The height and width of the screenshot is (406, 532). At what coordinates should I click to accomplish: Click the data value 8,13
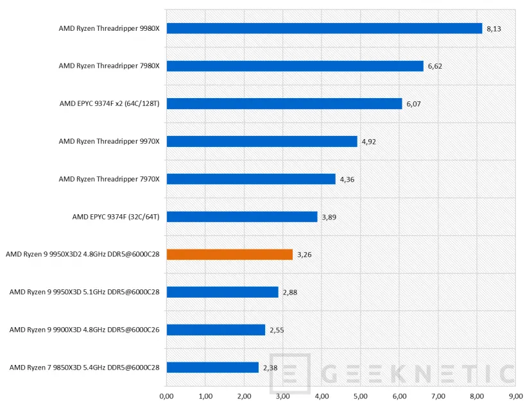(x=493, y=29)
